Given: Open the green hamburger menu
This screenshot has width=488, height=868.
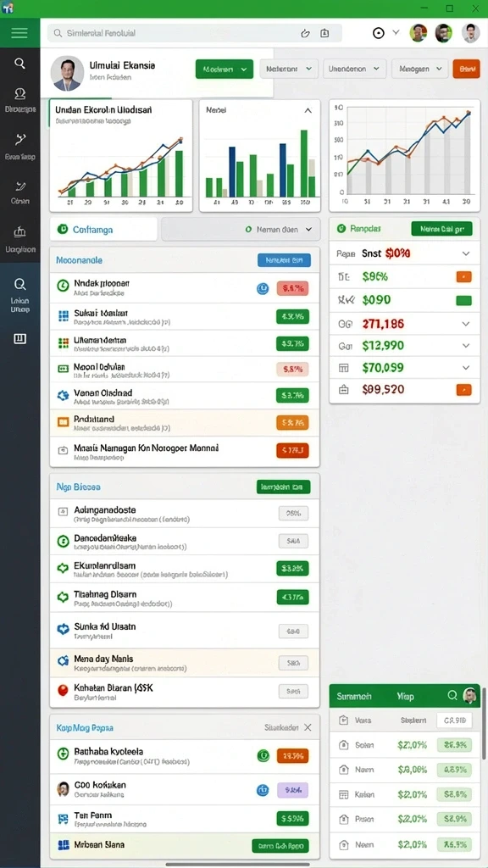Looking at the screenshot, I should coord(19,33).
